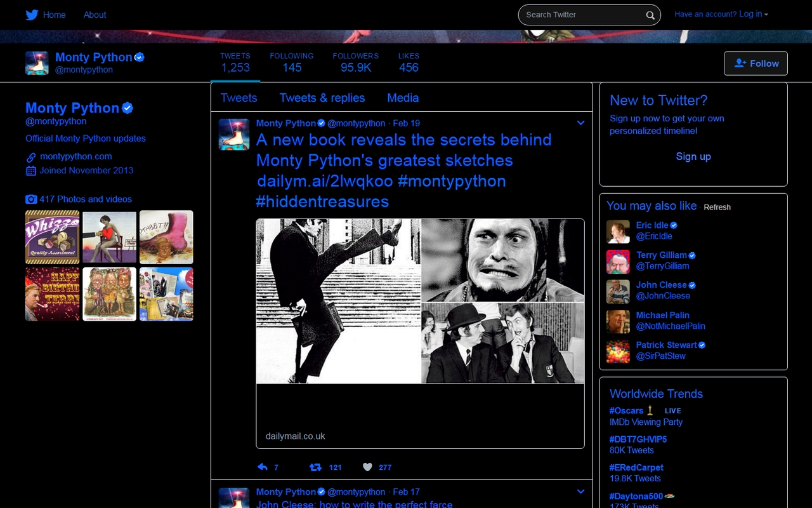Open the silly walk image in tweet

pos(339,301)
